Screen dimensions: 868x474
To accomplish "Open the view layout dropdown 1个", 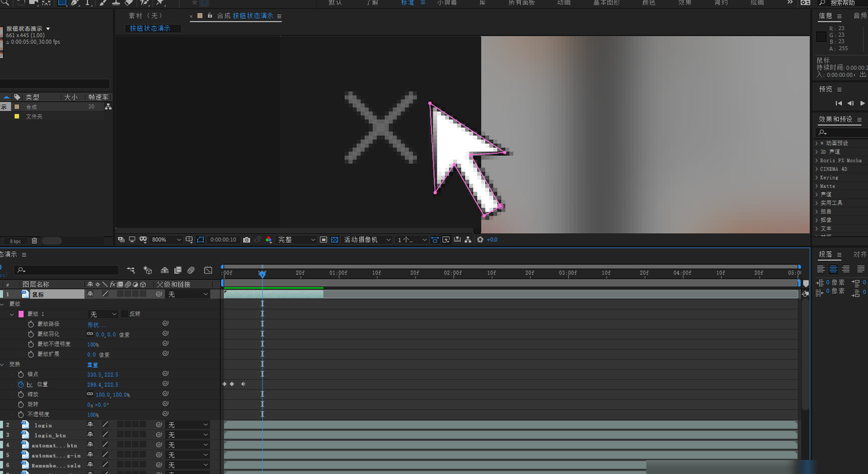I will click(x=412, y=240).
